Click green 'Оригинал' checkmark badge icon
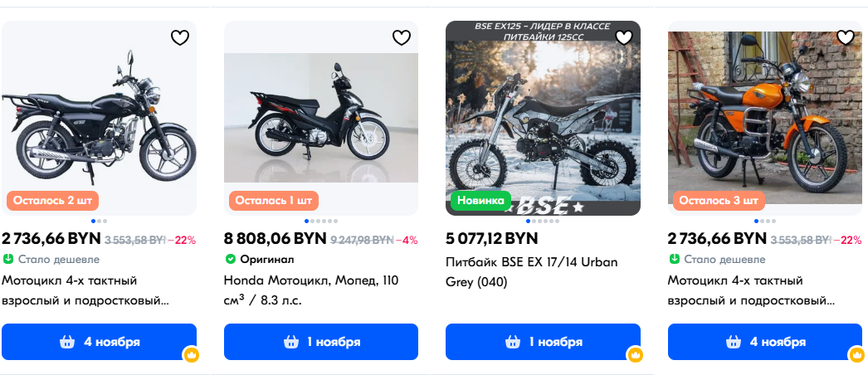This screenshot has height=375, width=868. 230,259
